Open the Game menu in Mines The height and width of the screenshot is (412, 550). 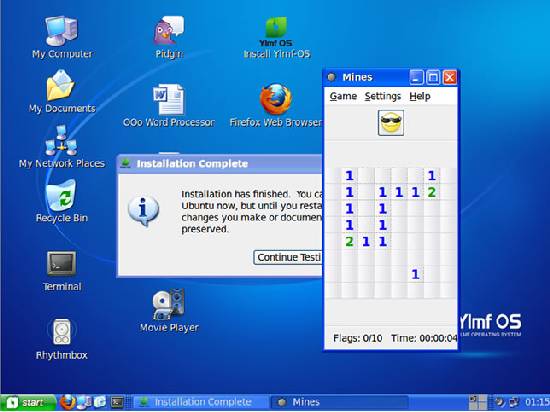(x=343, y=96)
